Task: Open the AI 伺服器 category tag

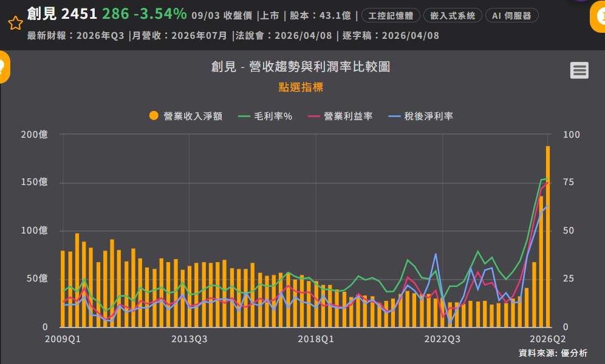Action: (511, 15)
